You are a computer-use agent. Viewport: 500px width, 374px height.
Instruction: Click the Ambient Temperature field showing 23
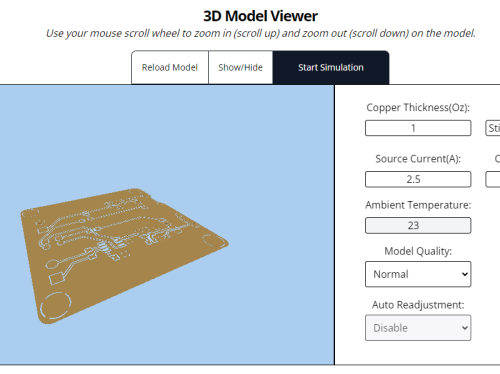point(418,226)
